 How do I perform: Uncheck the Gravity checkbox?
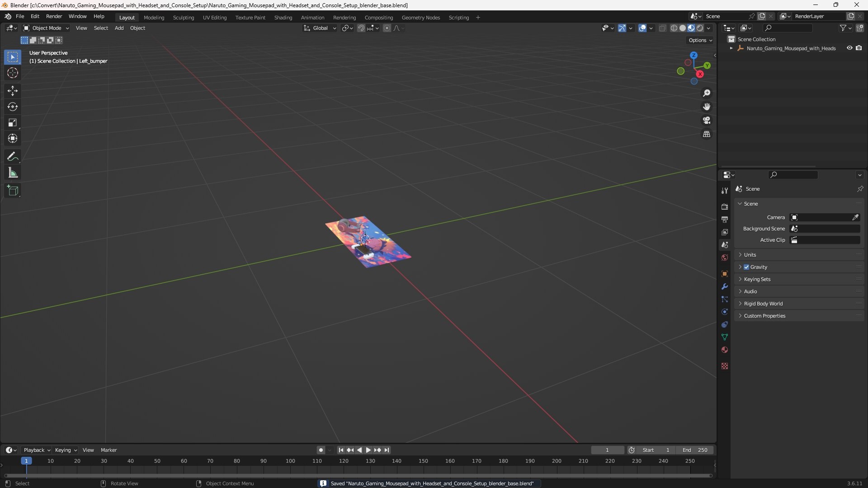click(x=746, y=267)
